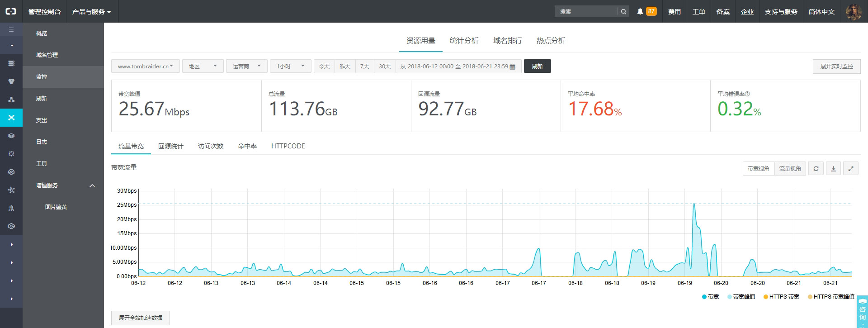Open the HTTPCODE sub-tab

click(x=288, y=146)
